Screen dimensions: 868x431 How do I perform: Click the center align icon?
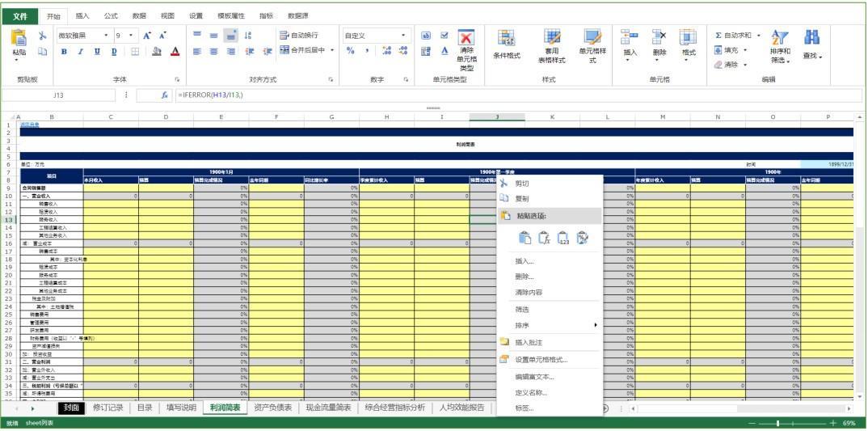point(213,52)
